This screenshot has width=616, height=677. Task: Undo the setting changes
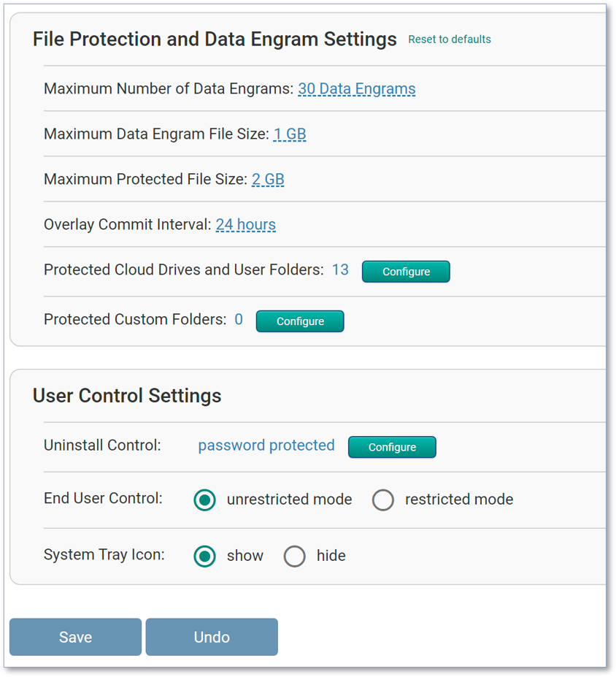[212, 638]
